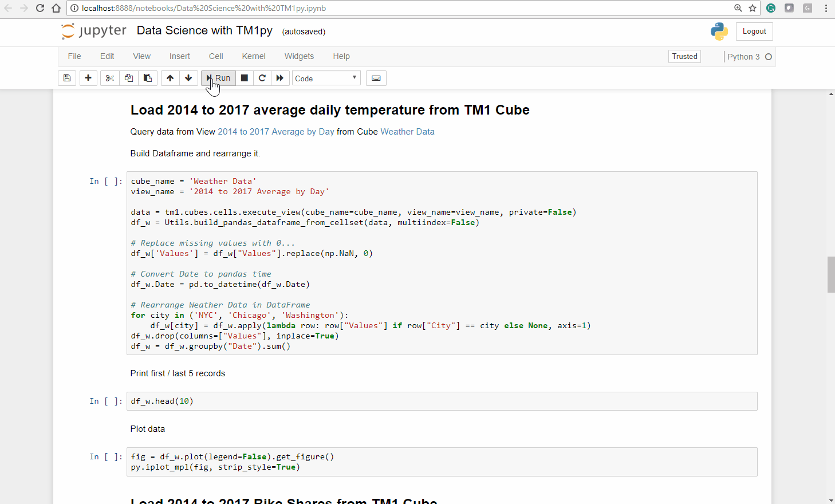835x504 pixels.
Task: Paste cells below using clipboard icon
Action: (x=148, y=78)
